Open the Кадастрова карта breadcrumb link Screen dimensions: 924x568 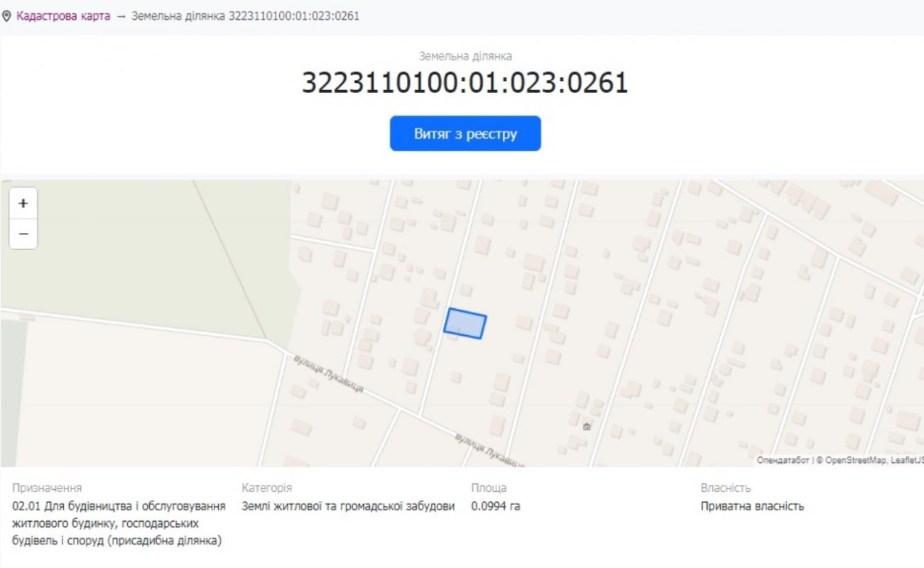coord(63,16)
